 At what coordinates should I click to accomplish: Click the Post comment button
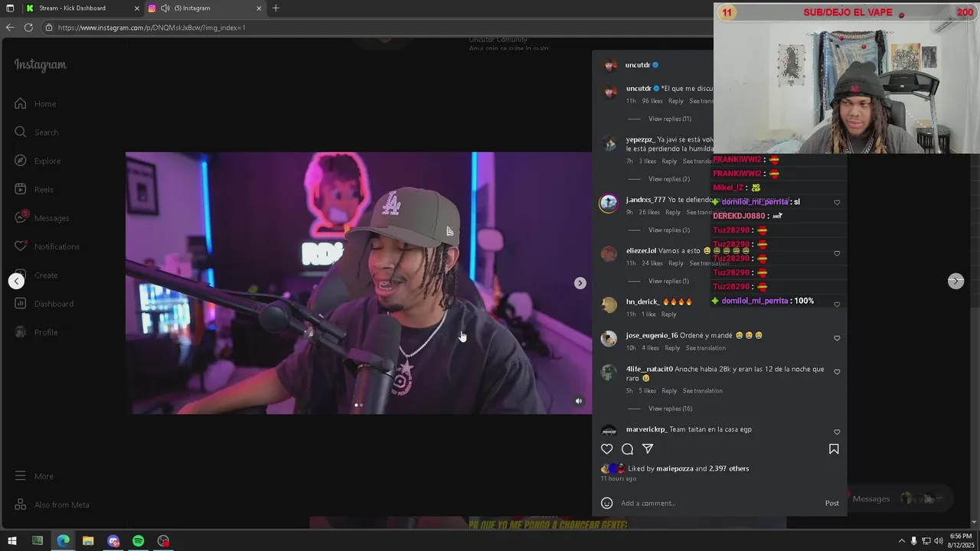click(831, 503)
